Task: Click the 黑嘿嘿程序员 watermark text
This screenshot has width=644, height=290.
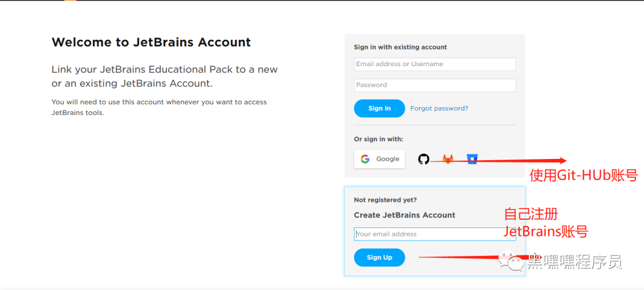Action: pyautogui.click(x=575, y=261)
